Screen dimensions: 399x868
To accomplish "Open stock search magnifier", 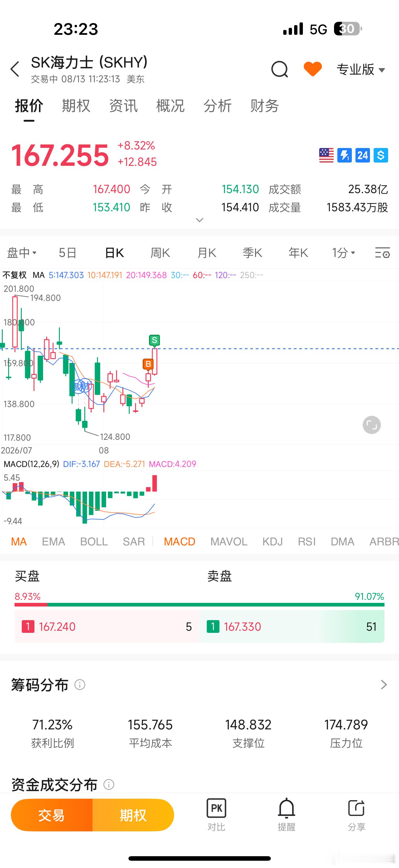I will (280, 69).
